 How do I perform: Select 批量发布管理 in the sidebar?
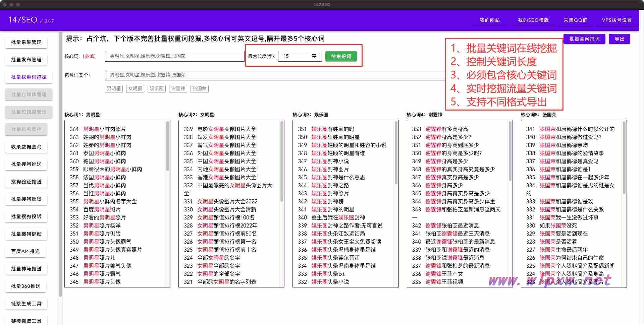click(26, 60)
